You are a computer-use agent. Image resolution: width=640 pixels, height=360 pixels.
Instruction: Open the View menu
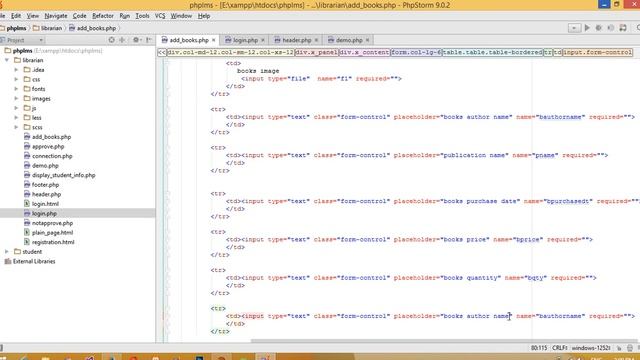tap(33, 16)
